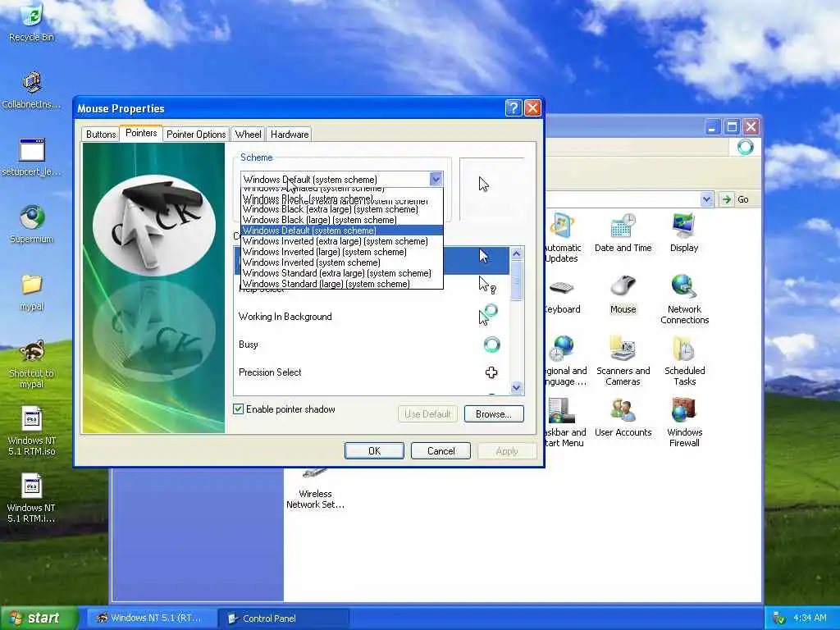
Task: Click the 4:34 AM taskbar clock
Action: [810, 619]
